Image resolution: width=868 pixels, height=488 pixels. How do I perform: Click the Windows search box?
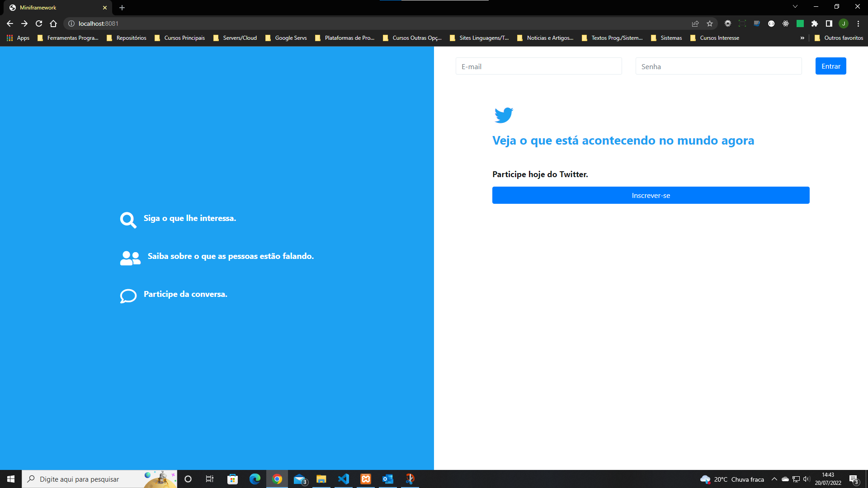99,479
